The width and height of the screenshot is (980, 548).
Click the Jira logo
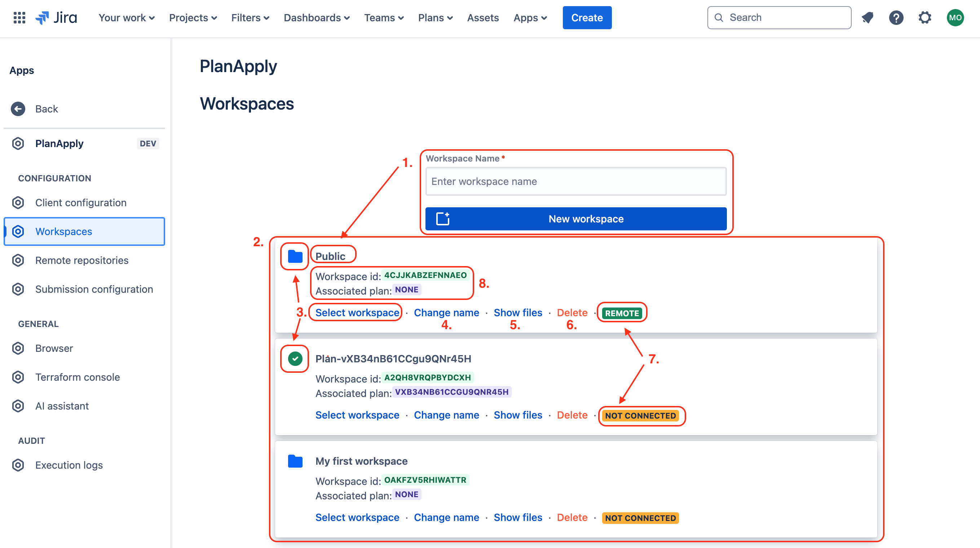(x=57, y=18)
